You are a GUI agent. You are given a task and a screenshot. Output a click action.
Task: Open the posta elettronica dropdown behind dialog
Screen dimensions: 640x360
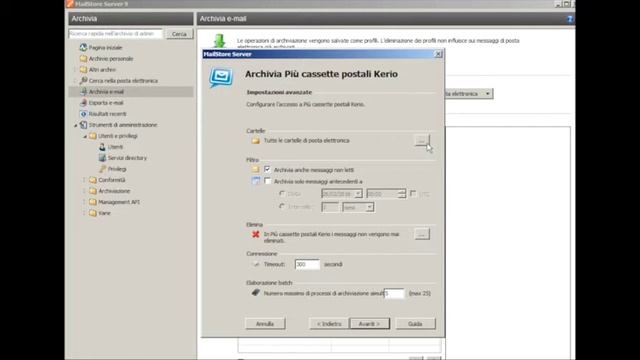click(487, 94)
